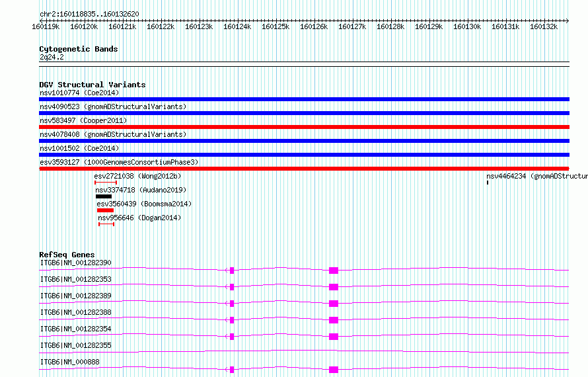Open esv3593127 1000GenomesConsortiumPhase3 label

[119, 162]
